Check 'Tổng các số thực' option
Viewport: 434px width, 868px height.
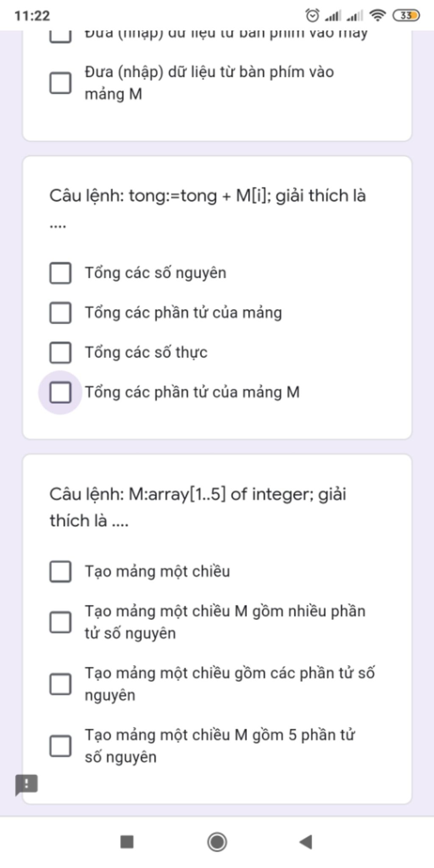click(60, 352)
